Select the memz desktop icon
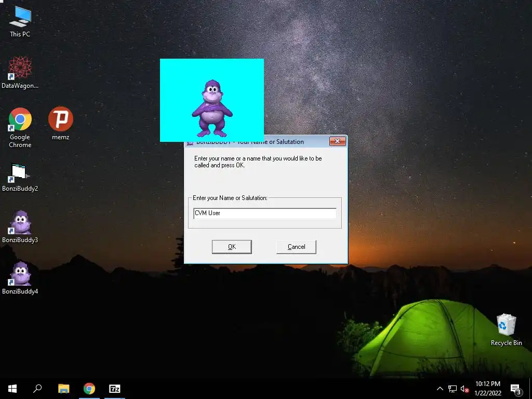 point(60,124)
